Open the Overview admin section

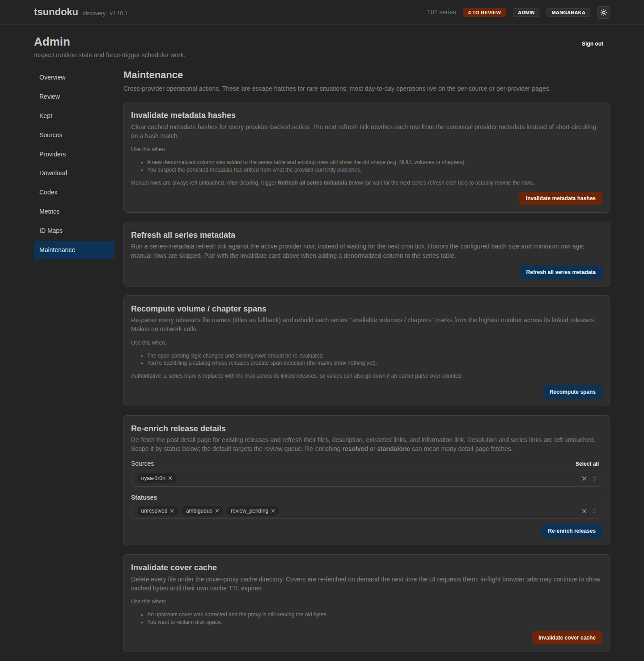pos(74,77)
